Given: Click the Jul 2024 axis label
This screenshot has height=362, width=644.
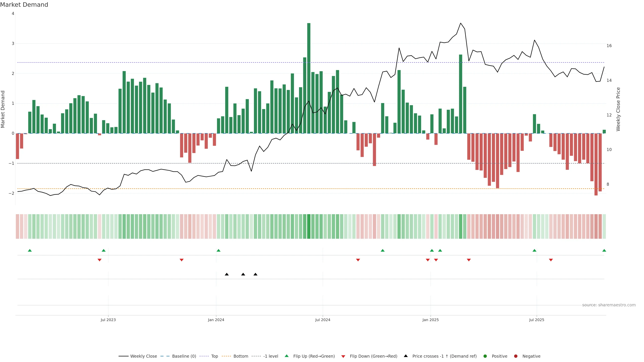Looking at the screenshot, I should click(323, 320).
